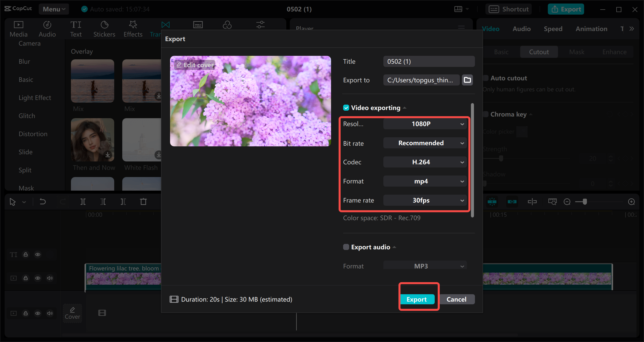Open the Transitions panel icon
This screenshot has height=342, width=644.
click(x=166, y=25)
